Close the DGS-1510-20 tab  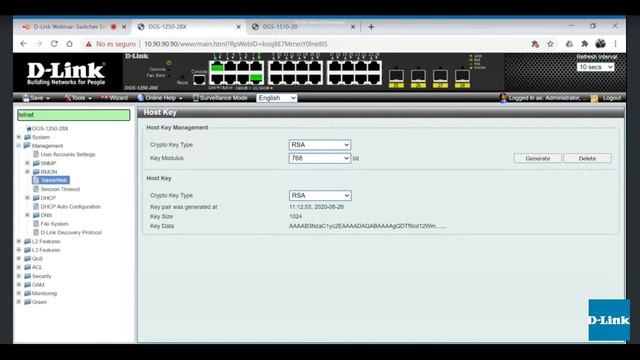pyautogui.click(x=353, y=27)
